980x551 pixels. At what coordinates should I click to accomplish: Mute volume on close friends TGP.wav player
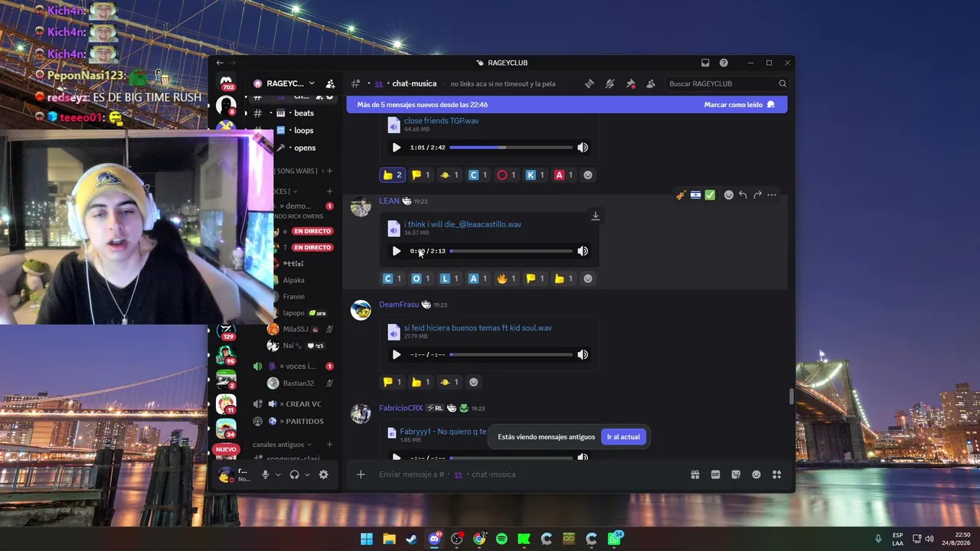583,148
